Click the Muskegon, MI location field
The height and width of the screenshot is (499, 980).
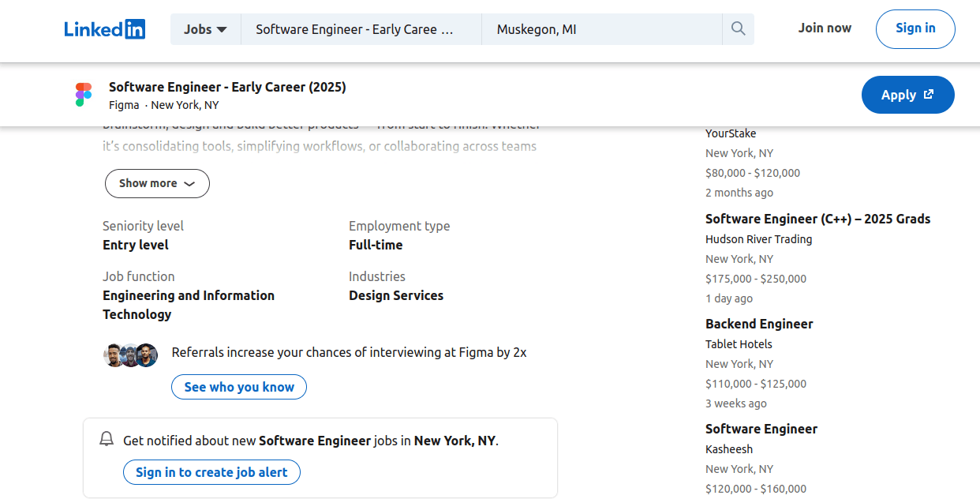tap(602, 29)
